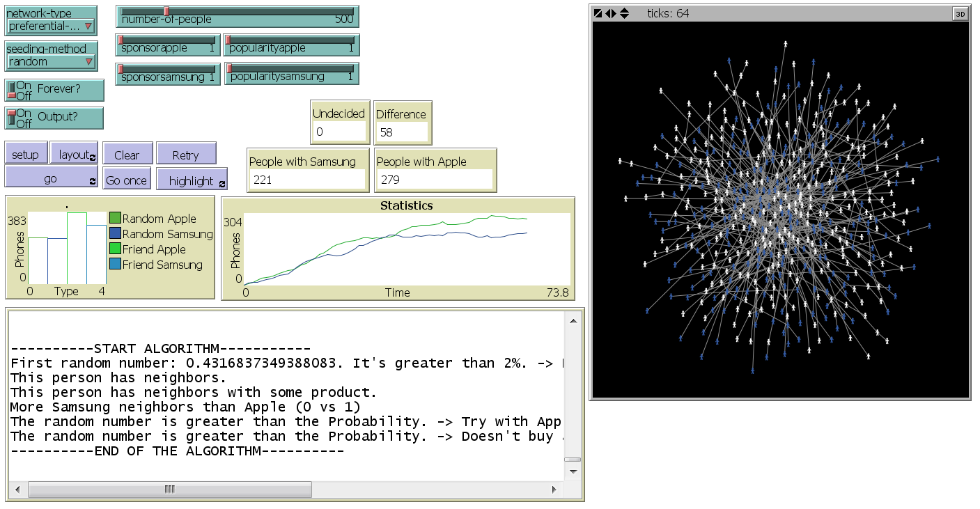Click the number-of-people slider handle
The height and width of the screenshot is (509, 980).
(x=166, y=11)
